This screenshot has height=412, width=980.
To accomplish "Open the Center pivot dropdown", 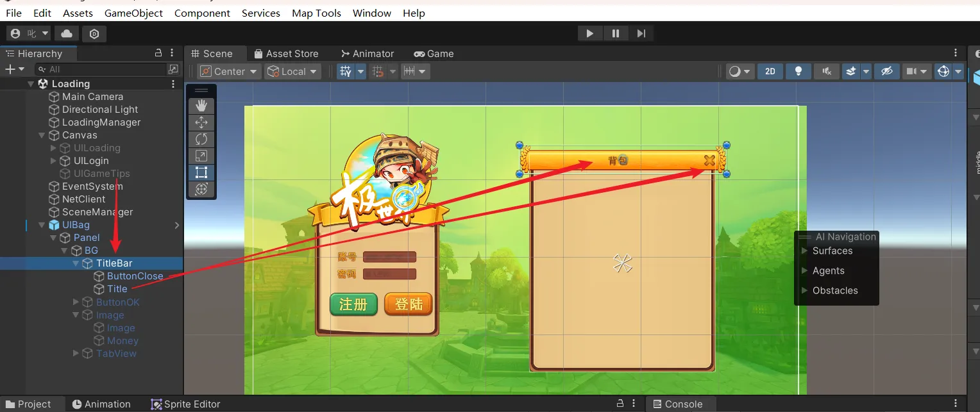I will 229,71.
